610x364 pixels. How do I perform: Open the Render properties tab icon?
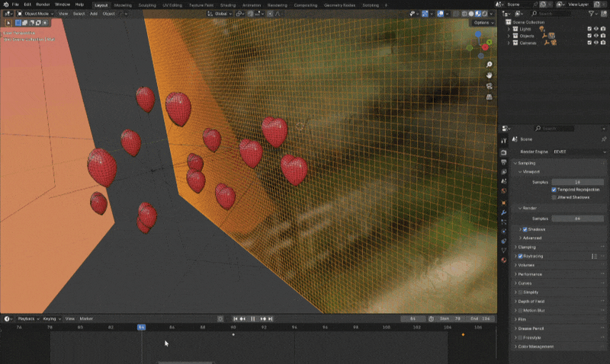[503, 152]
